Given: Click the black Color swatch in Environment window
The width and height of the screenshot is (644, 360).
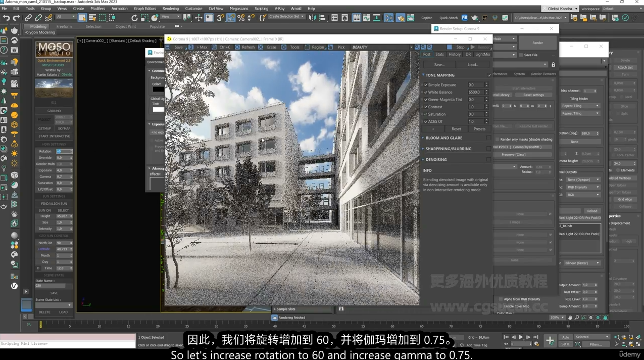Looking at the screenshot, I should pyautogui.click(x=159, y=89).
